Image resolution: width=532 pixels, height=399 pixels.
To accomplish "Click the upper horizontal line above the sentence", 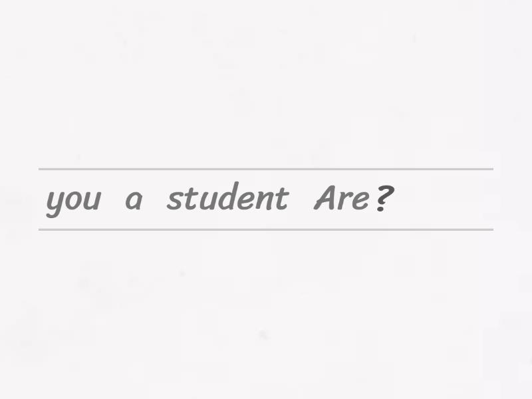I will coord(266,169).
